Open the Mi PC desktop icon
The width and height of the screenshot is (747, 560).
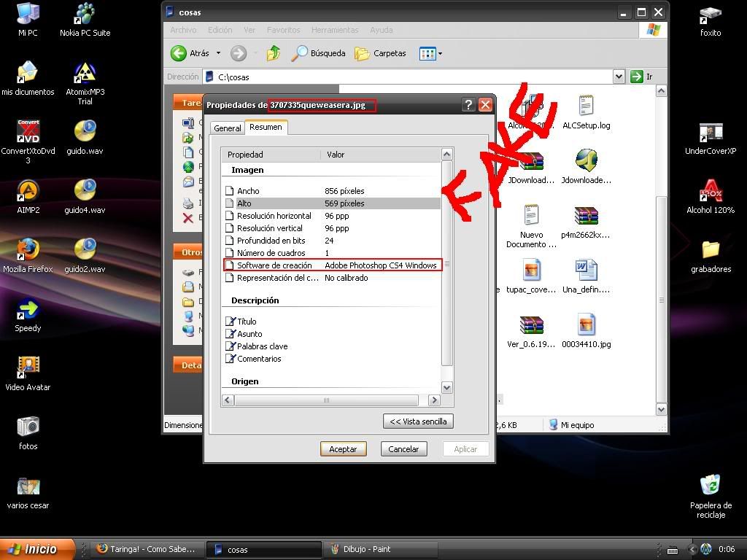28,19
